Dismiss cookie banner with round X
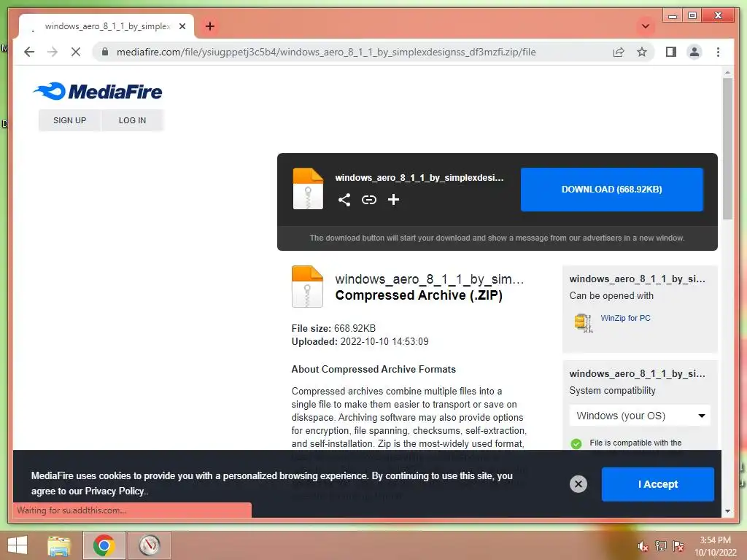 [x=578, y=484]
